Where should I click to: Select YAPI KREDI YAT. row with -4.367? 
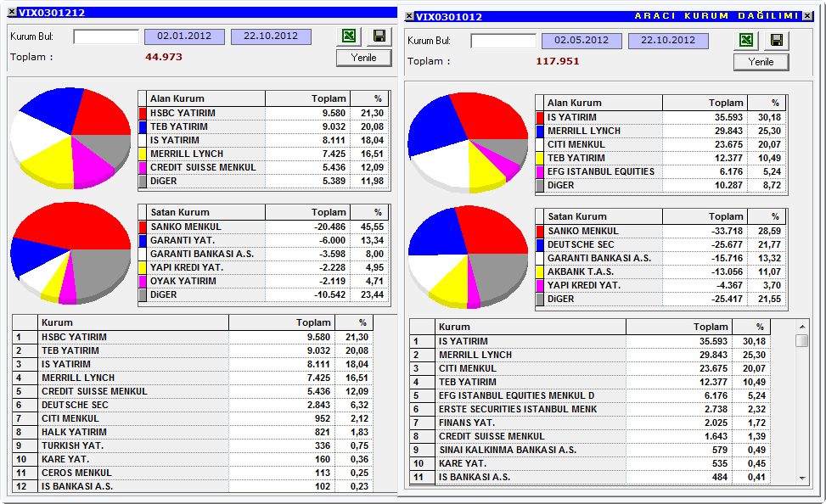tap(660, 285)
